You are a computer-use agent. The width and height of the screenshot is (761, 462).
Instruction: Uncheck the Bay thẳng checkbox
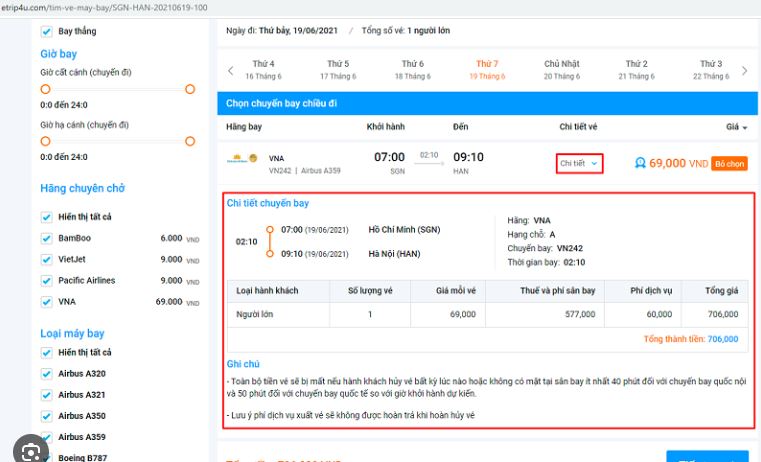46,32
